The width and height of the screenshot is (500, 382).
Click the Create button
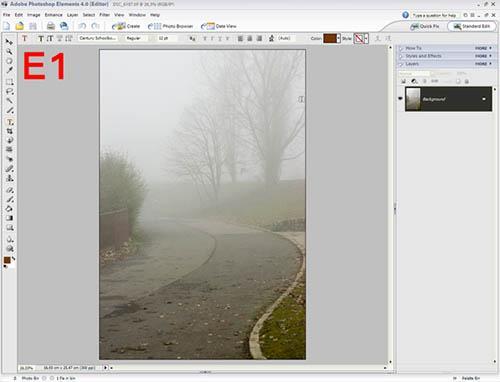(x=126, y=26)
